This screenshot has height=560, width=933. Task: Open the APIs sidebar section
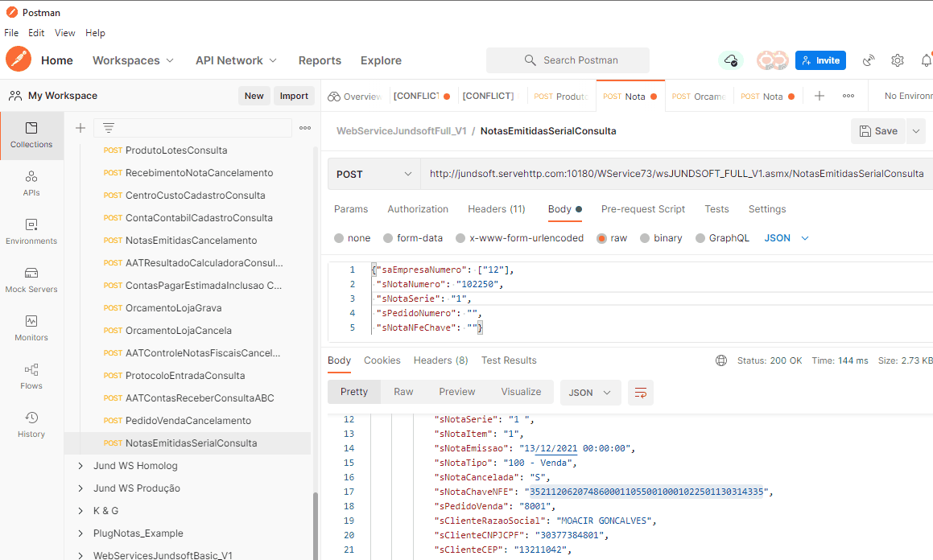pyautogui.click(x=31, y=183)
